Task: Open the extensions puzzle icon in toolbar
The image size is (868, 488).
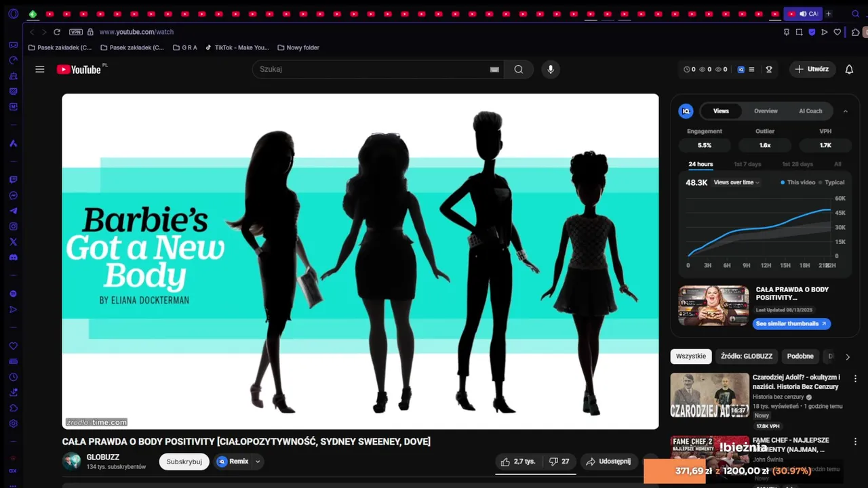Action: click(x=856, y=32)
